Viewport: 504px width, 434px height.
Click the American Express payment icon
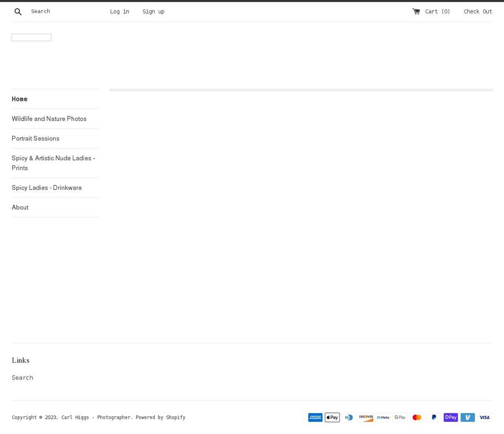pyautogui.click(x=316, y=417)
